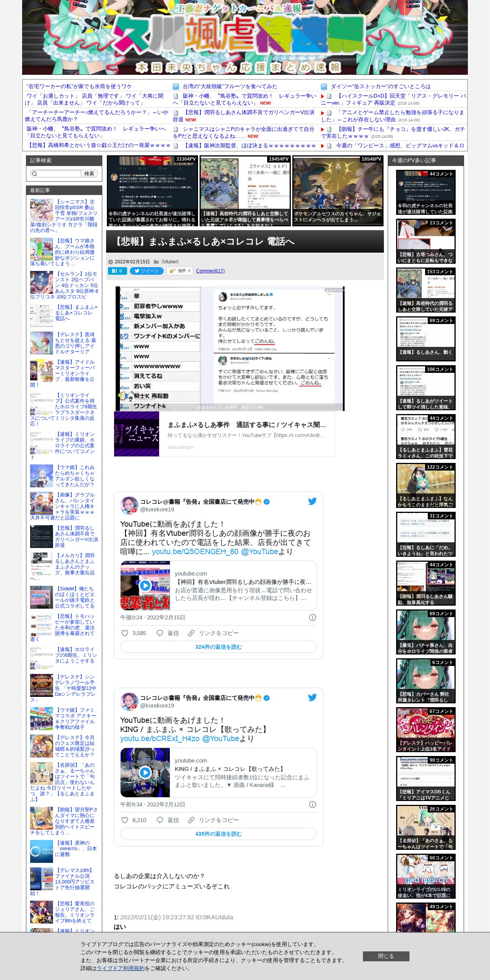Screen dimensions: 490x980
Task: Open the 午後0:24 · 2022年2月15日 timestamp link
Action: (x=153, y=617)
